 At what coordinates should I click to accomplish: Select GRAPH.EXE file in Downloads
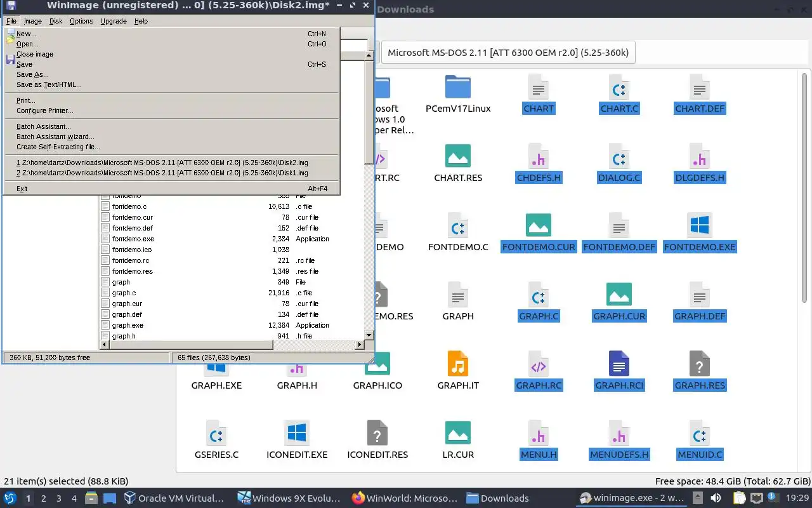tap(216, 378)
